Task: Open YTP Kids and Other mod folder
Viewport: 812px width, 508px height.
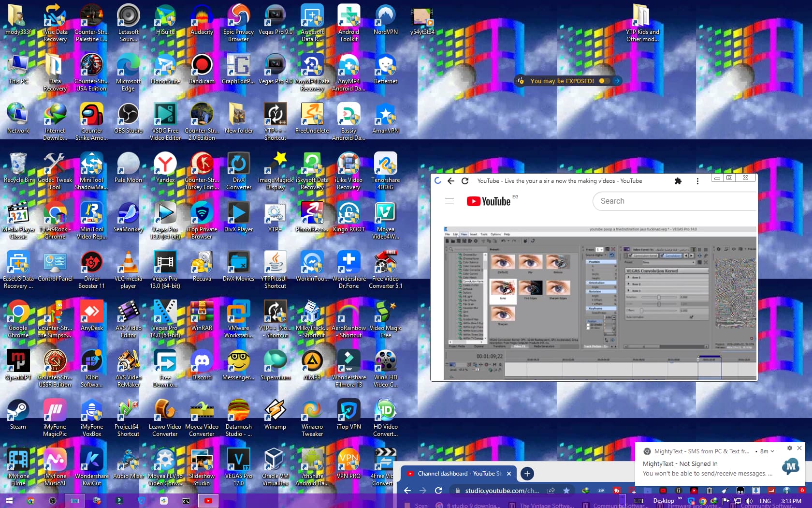Action: pos(642,23)
